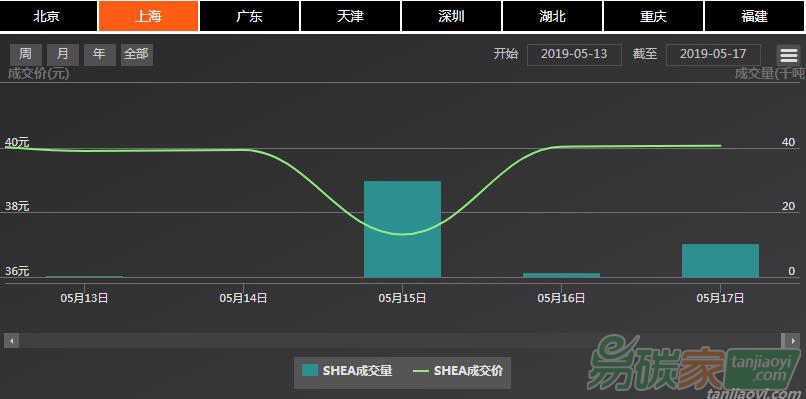Screen dimensions: 806x399
Task: Click the 05月13日 axis label
Action: [84, 298]
